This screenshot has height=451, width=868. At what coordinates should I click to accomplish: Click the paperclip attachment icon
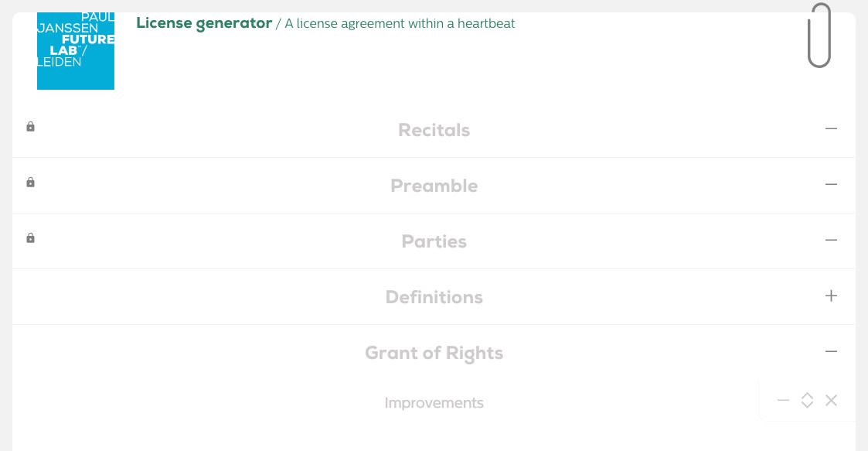coord(819,36)
